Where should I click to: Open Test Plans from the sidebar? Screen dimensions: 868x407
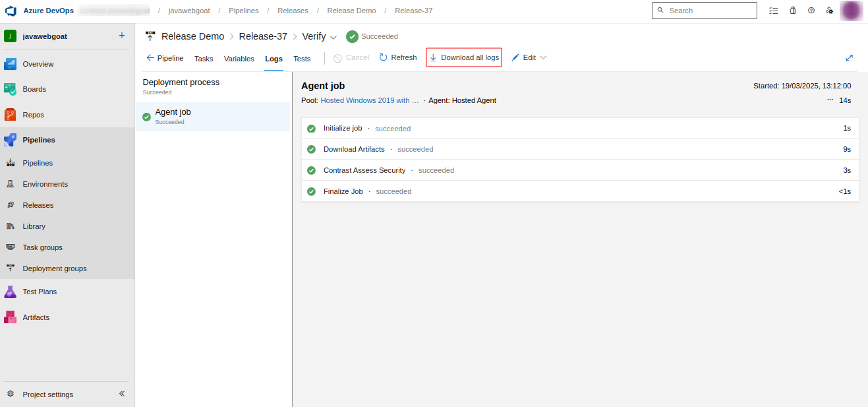coord(40,291)
